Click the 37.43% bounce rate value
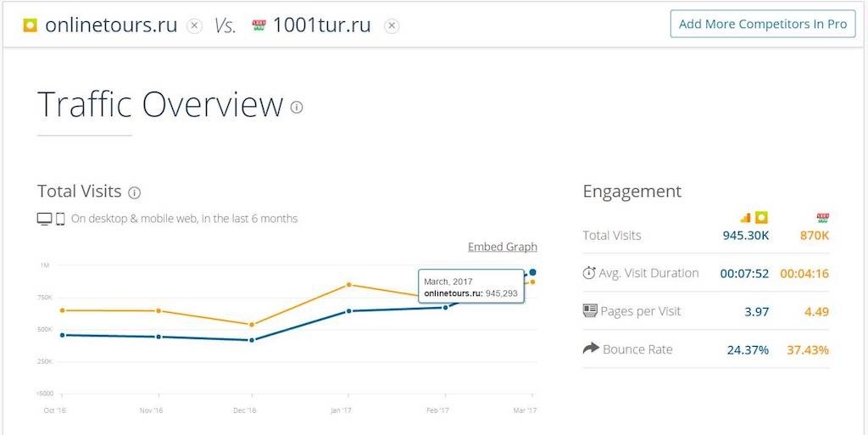The image size is (868, 435). (x=808, y=349)
